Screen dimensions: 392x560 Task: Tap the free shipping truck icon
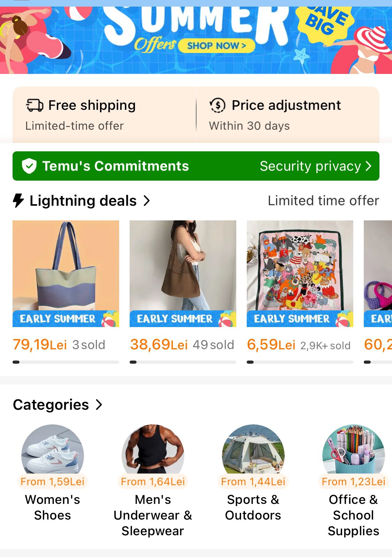(34, 105)
